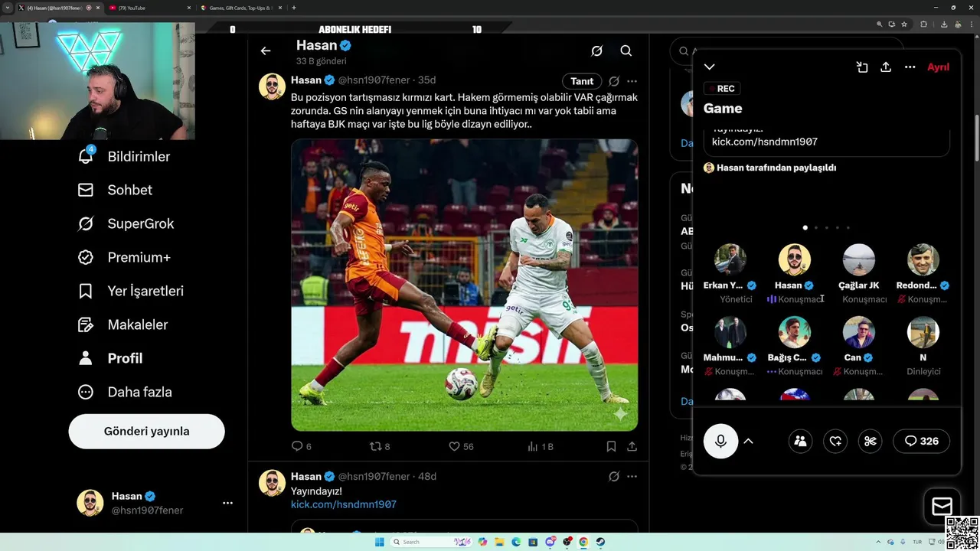Open Erkan Y... host avatar in Space
The width and height of the screenshot is (980, 551).
[730, 259]
